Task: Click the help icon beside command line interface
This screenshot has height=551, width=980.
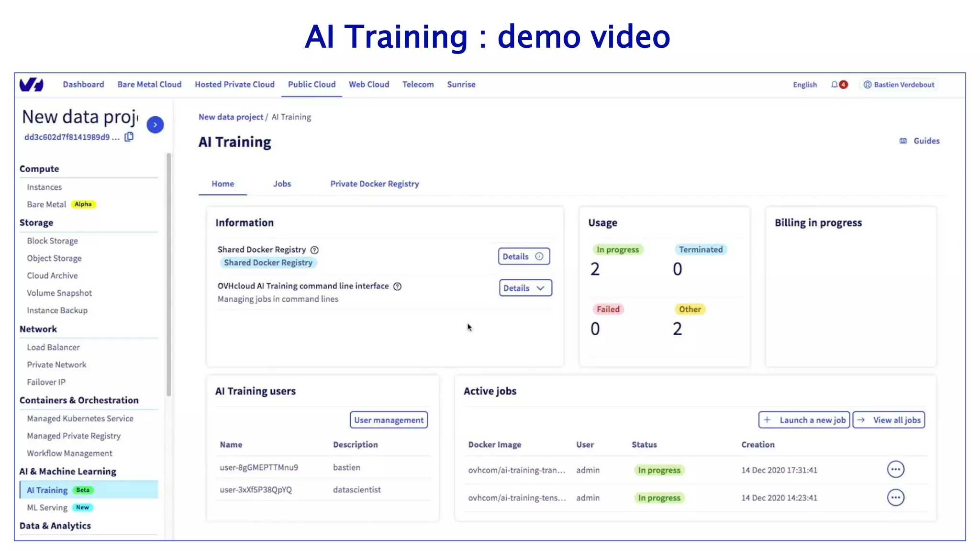Action: pyautogui.click(x=397, y=286)
